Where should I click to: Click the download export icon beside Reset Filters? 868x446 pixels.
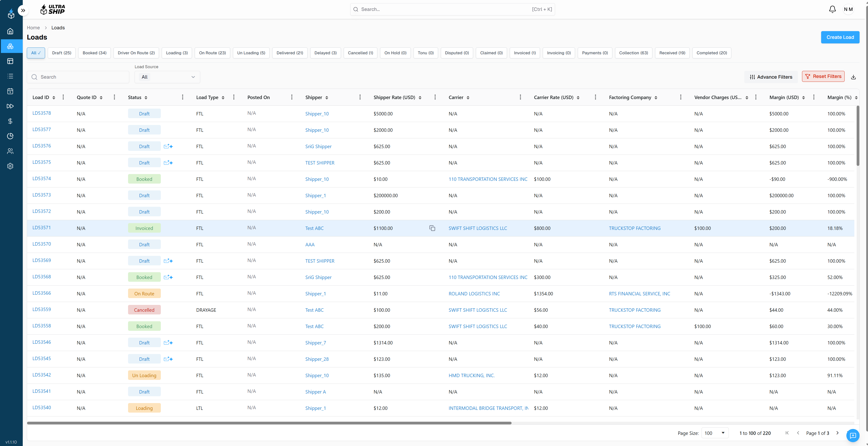[853, 77]
